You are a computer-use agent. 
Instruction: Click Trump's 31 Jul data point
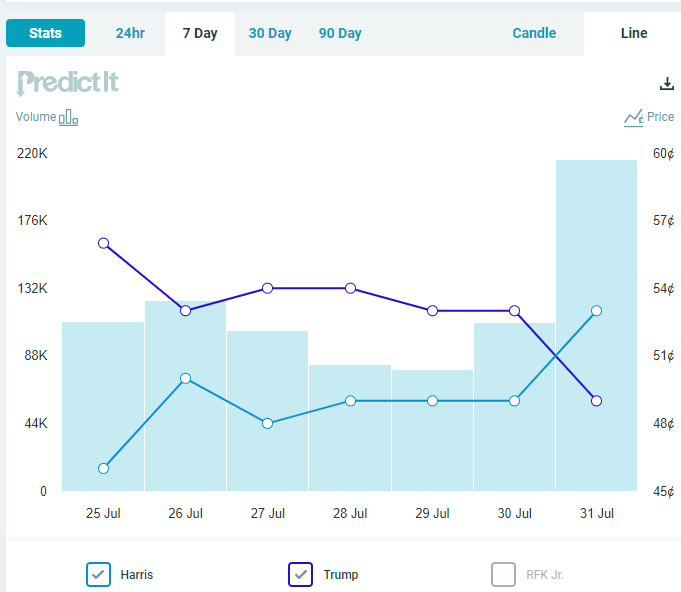tap(596, 401)
